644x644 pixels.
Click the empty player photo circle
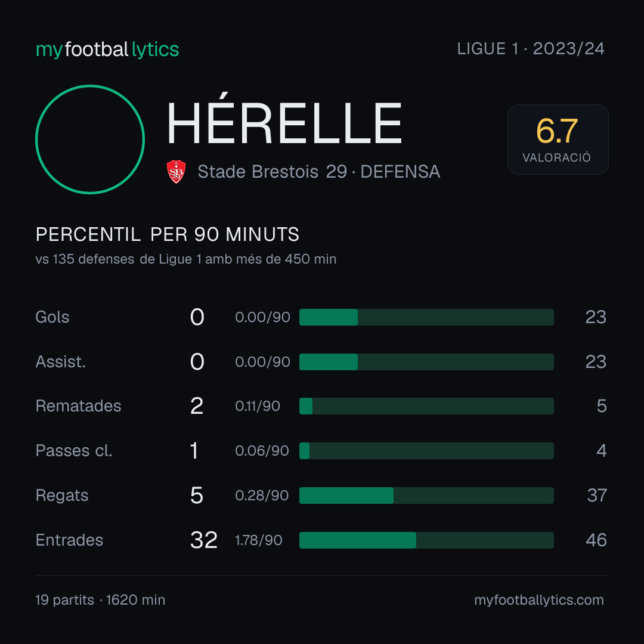point(90,139)
